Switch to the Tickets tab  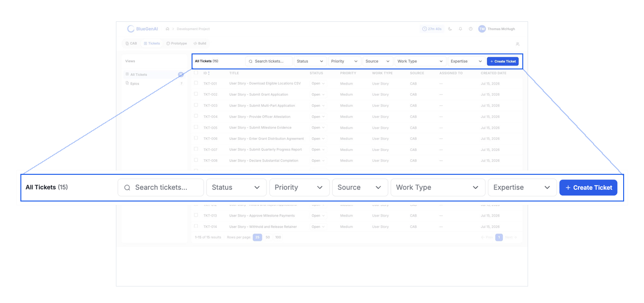pos(152,44)
